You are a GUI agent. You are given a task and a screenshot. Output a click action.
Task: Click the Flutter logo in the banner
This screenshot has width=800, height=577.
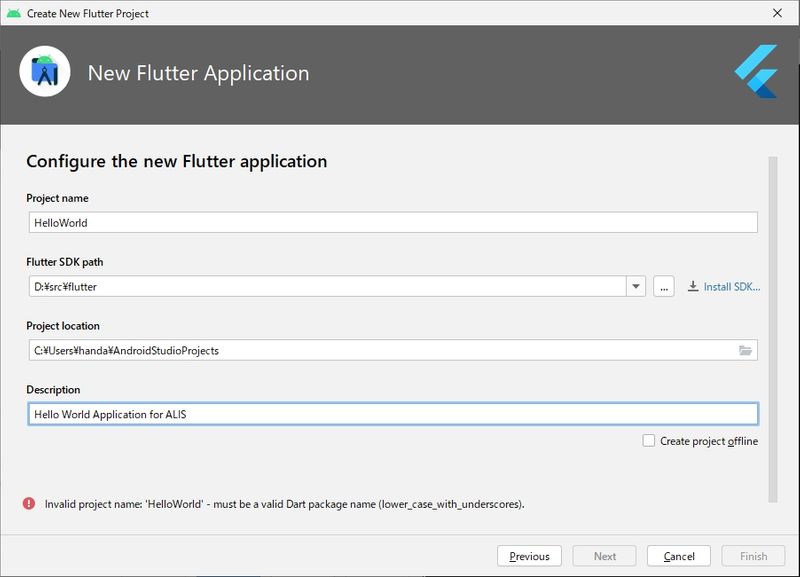pos(756,72)
